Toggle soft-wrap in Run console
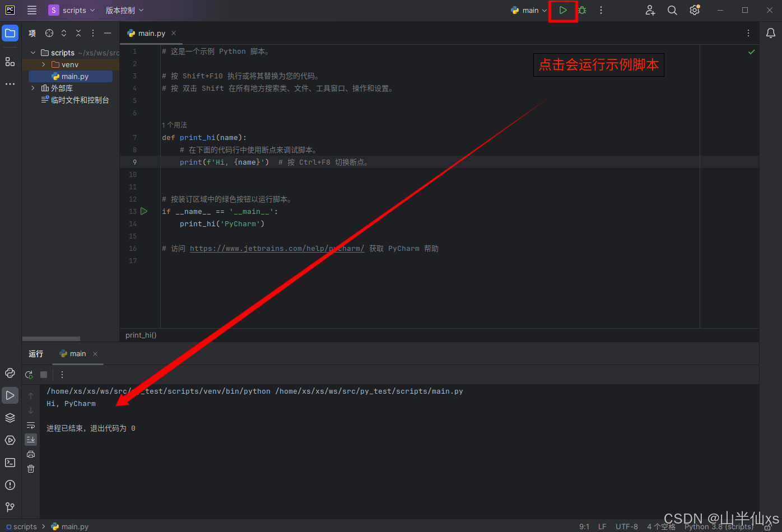Viewport: 782px width, 532px height. pos(31,425)
